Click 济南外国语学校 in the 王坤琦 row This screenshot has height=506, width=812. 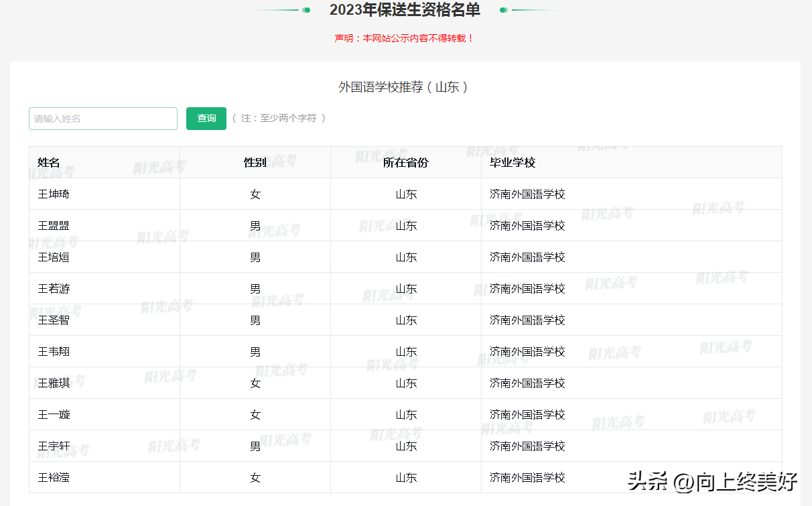point(527,194)
